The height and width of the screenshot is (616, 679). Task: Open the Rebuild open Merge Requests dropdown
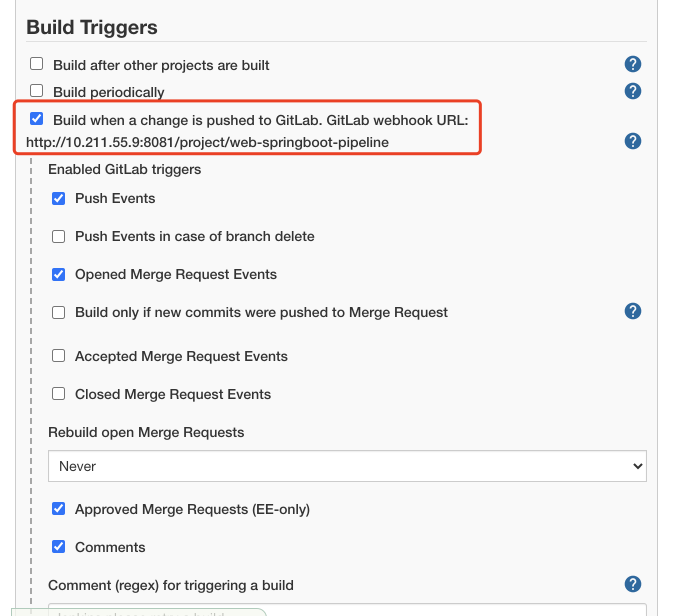(347, 466)
